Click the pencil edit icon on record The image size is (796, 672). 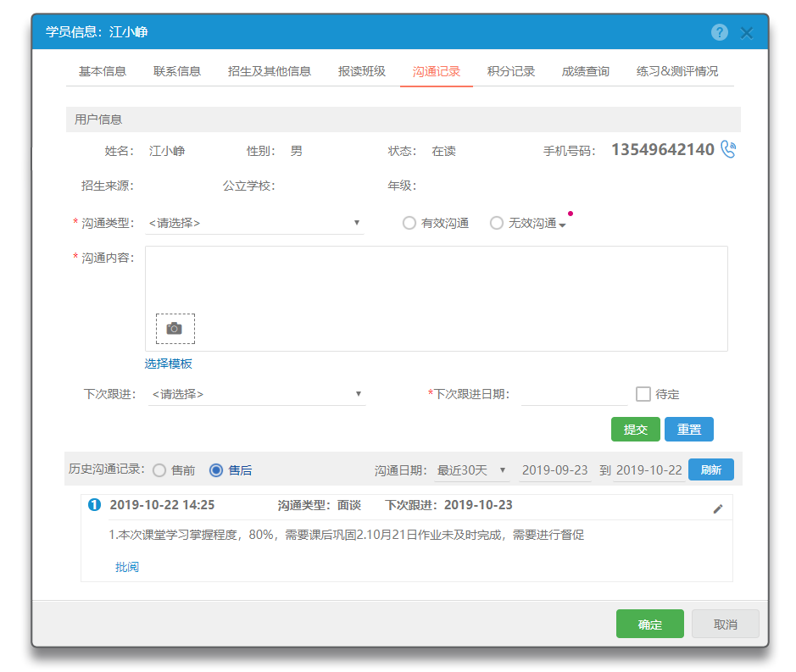718,508
